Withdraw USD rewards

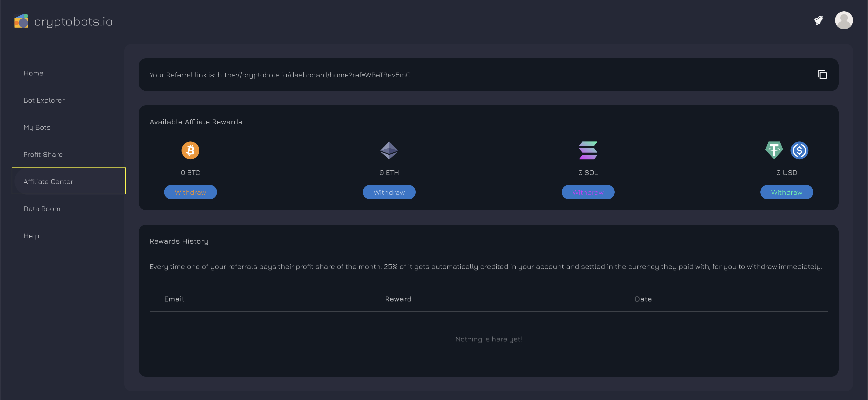(787, 192)
